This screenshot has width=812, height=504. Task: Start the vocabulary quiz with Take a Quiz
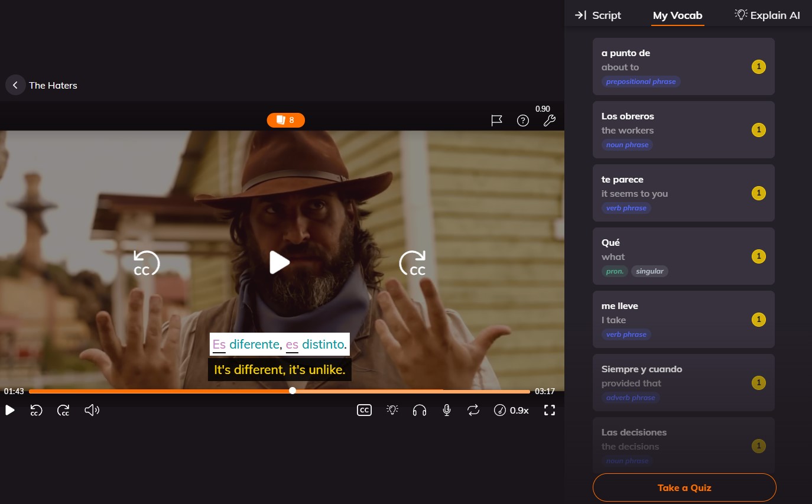click(x=684, y=487)
